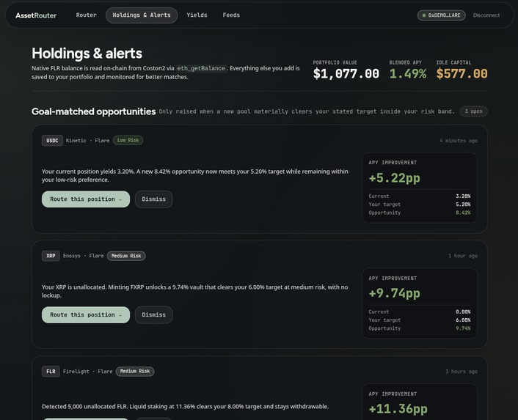Route the USDC Kinetic position
Viewport: 518px width, 420px height.
(x=86, y=199)
